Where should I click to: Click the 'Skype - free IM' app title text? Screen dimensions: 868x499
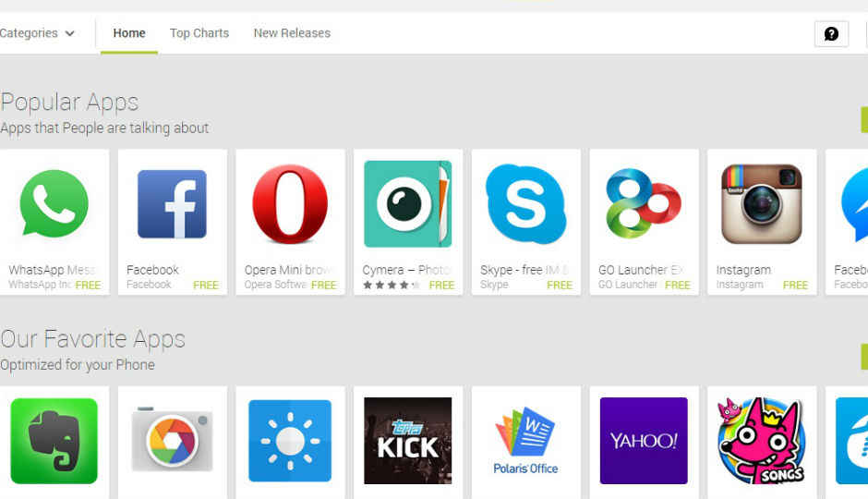click(x=524, y=270)
